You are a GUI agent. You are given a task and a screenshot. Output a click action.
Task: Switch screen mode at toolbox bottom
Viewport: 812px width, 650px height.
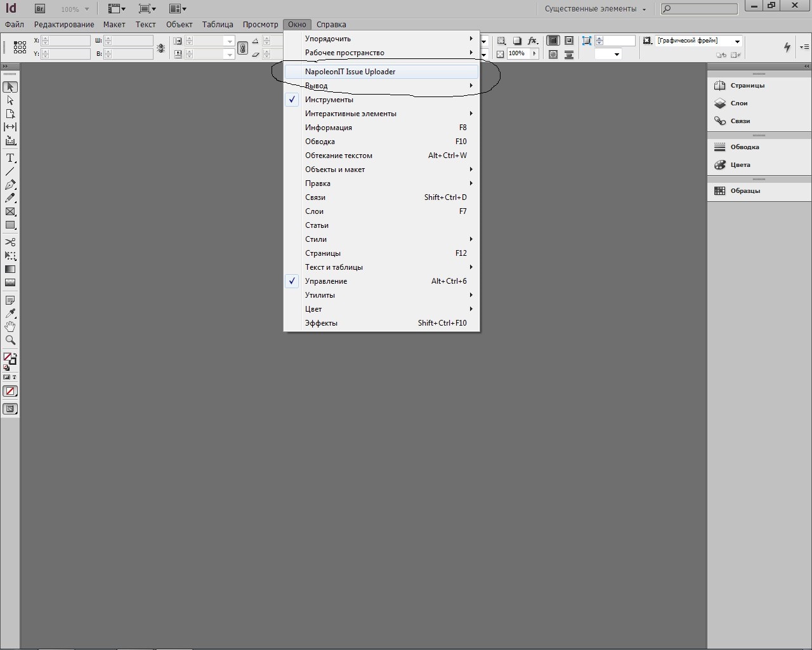point(10,409)
